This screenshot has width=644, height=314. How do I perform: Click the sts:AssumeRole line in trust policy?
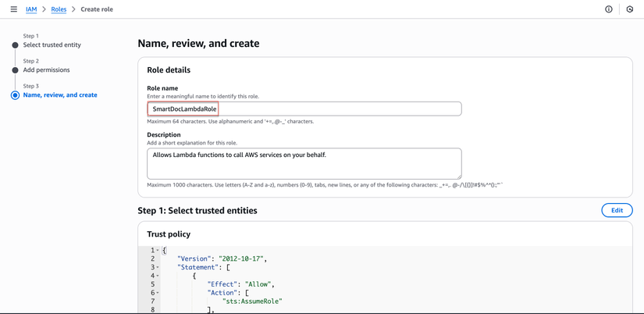pos(252,301)
